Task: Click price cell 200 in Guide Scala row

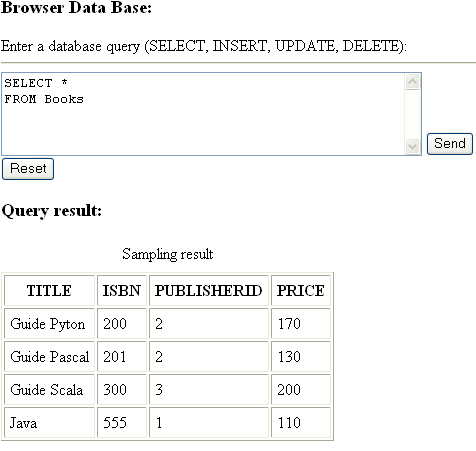Action: 301,389
